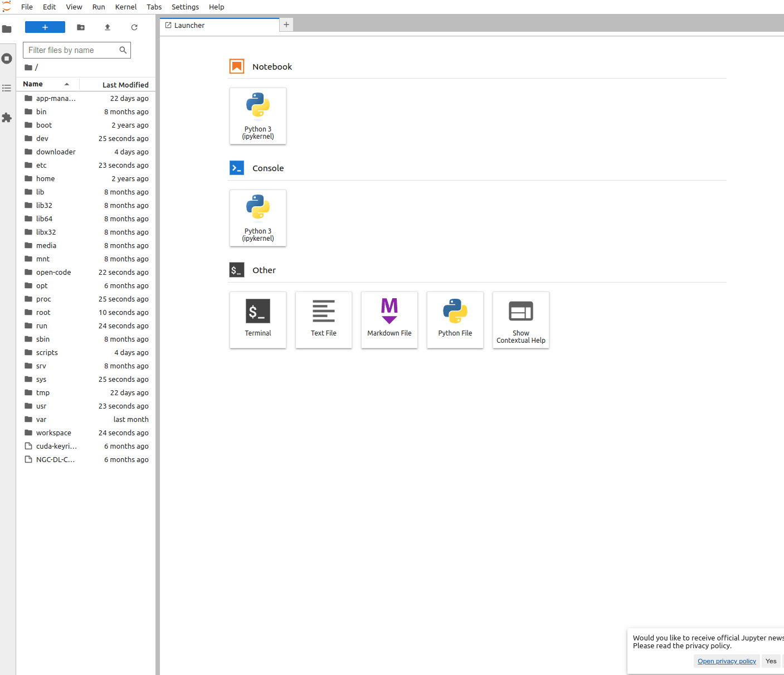Create a new Markdown File
The height and width of the screenshot is (675, 784).
pos(389,320)
